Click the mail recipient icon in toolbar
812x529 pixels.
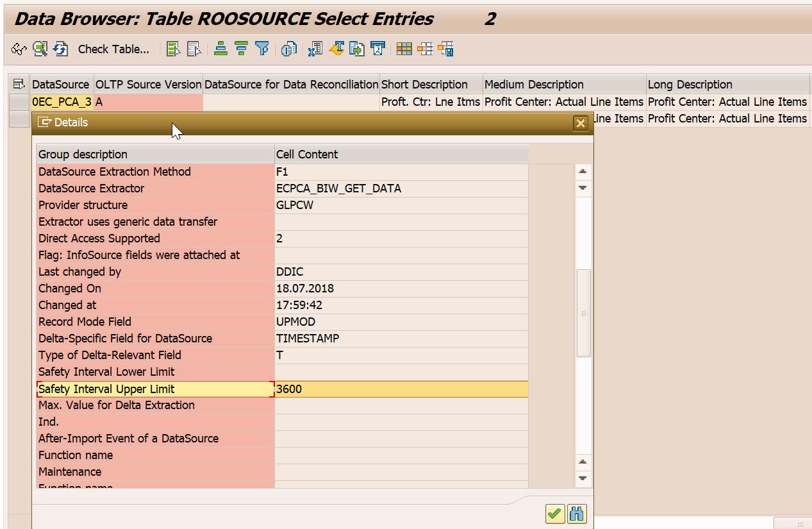pyautogui.click(x=377, y=49)
